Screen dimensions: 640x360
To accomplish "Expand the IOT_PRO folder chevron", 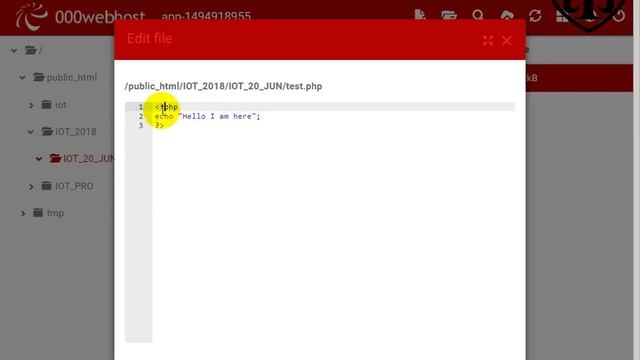I will point(31,187).
